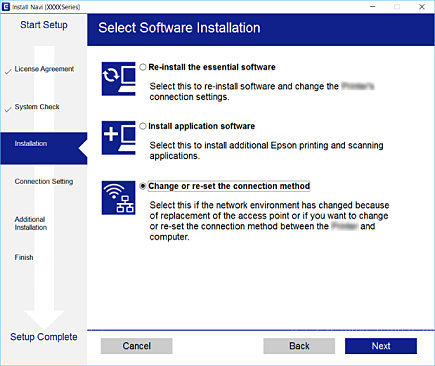435x366 pixels.
Task: Click the large white progress arrow in sidebar
Action: (x=44, y=187)
